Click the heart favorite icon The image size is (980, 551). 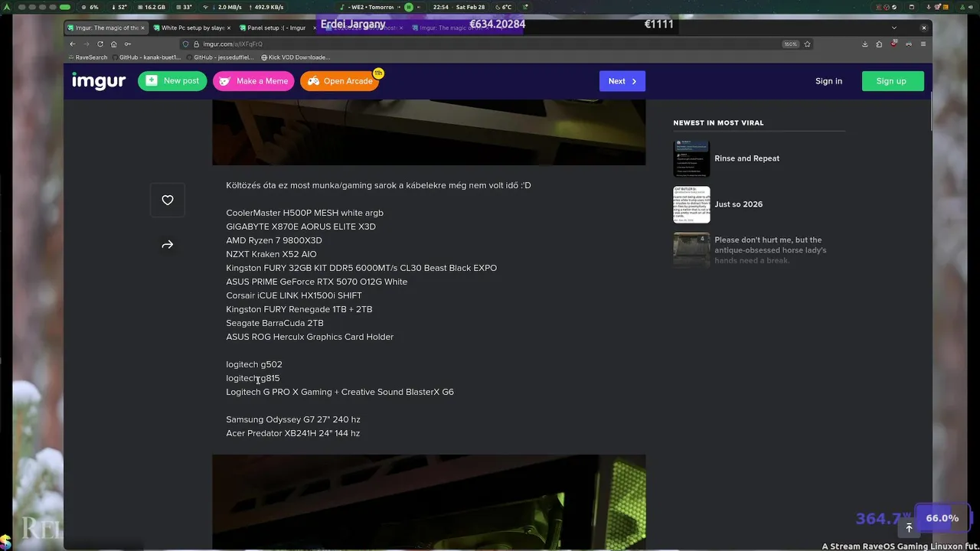168,201
